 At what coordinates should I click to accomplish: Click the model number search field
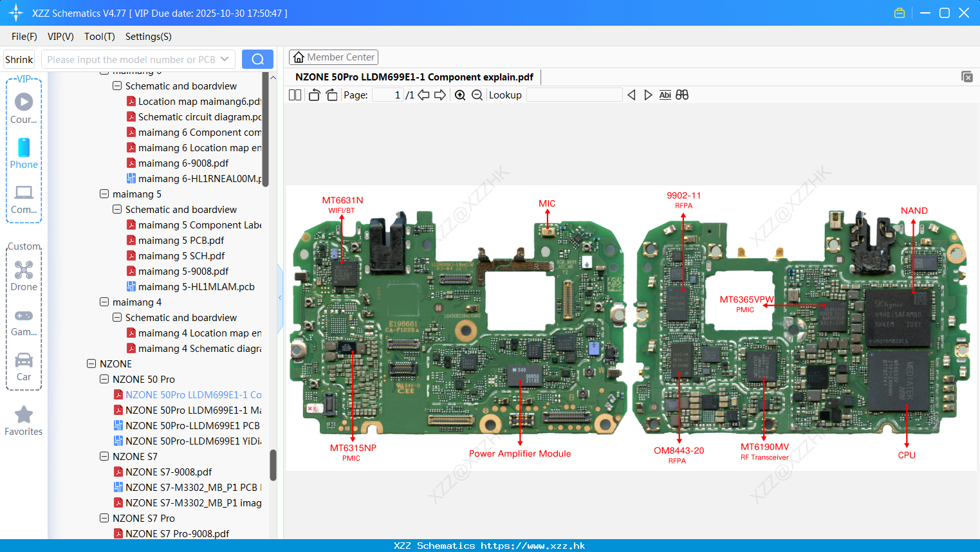tap(131, 59)
